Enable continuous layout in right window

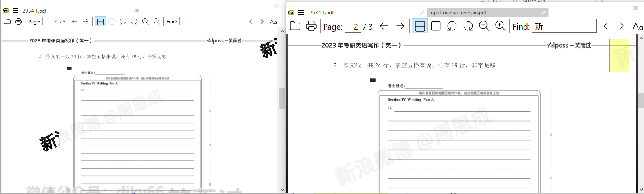420,26
